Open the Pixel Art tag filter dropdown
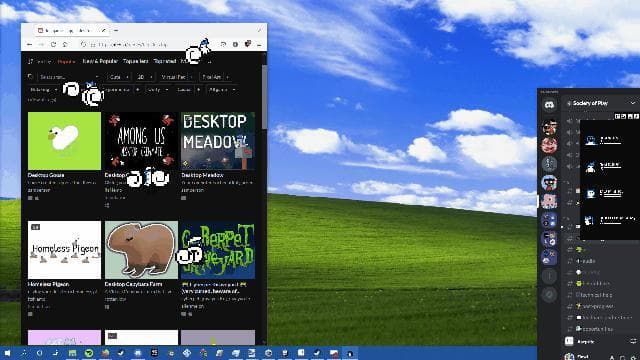 (215, 77)
